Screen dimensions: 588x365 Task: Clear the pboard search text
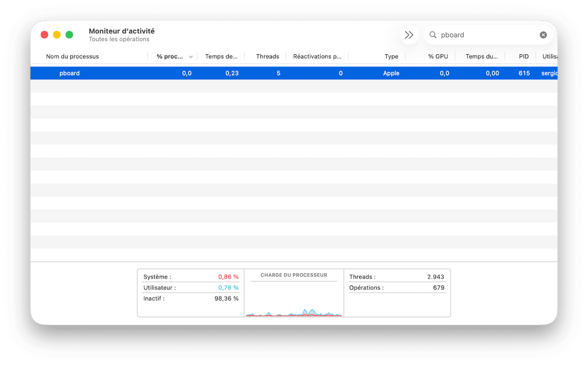(x=543, y=35)
